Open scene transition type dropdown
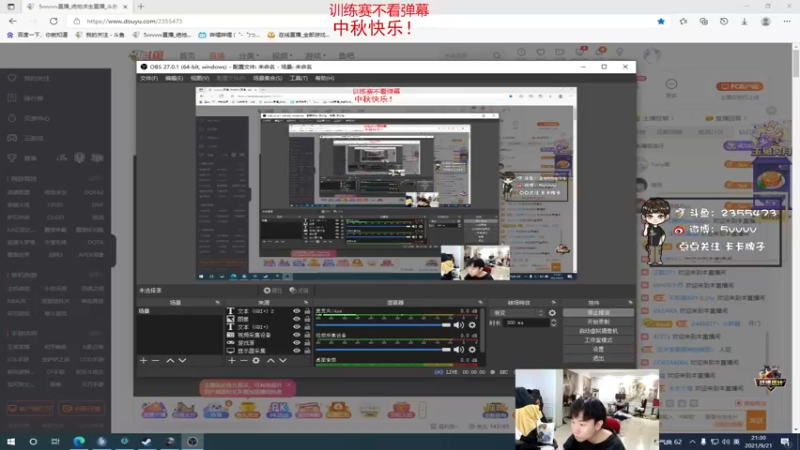The image size is (800, 450). click(x=517, y=313)
